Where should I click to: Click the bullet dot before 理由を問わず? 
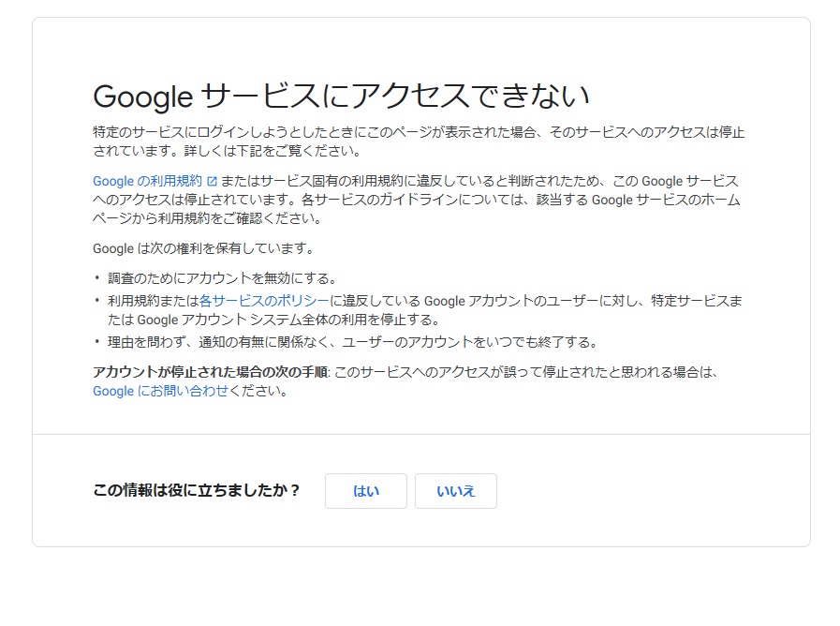[x=97, y=342]
